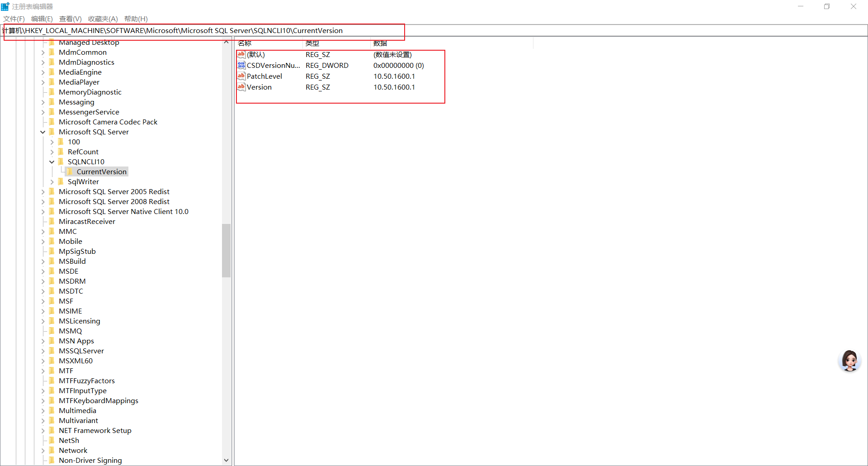Click the CSDVersionNumber DWORD value icon
The width and height of the screenshot is (868, 466).
point(241,65)
